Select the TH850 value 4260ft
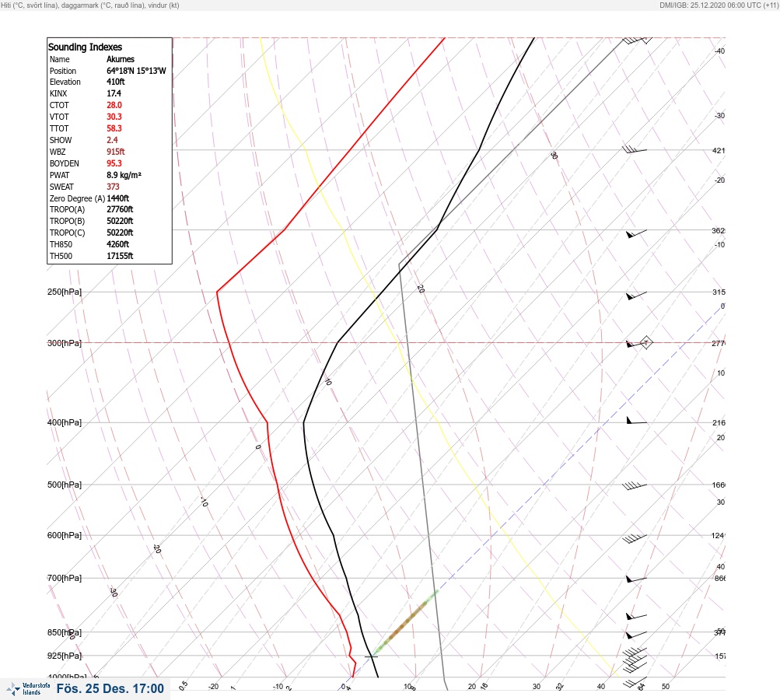780x700 pixels. click(118, 244)
